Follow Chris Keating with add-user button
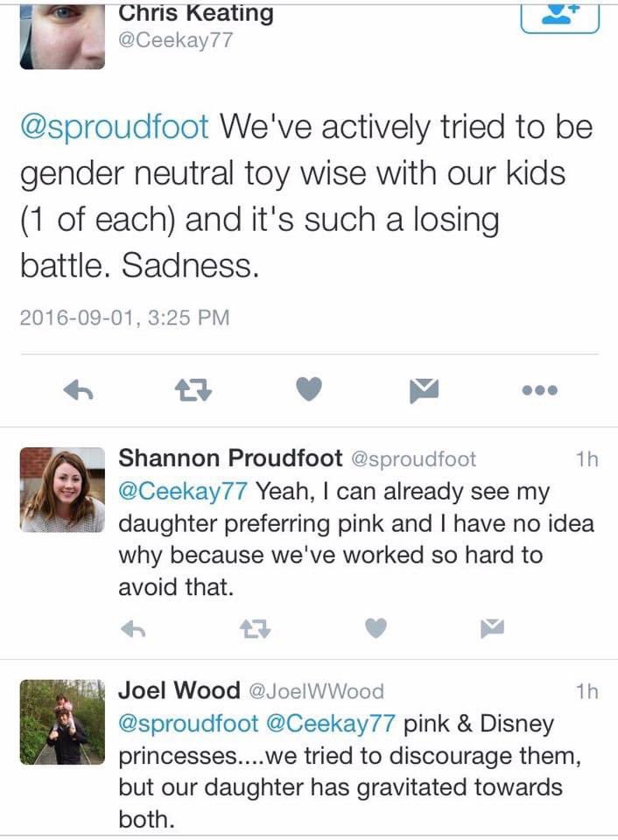Viewport: 618px width, 840px height. coord(559,15)
